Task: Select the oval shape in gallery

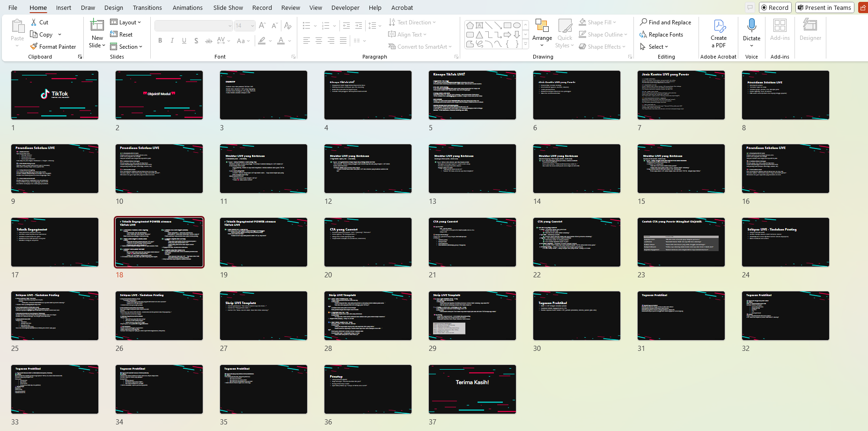Action: (x=516, y=25)
